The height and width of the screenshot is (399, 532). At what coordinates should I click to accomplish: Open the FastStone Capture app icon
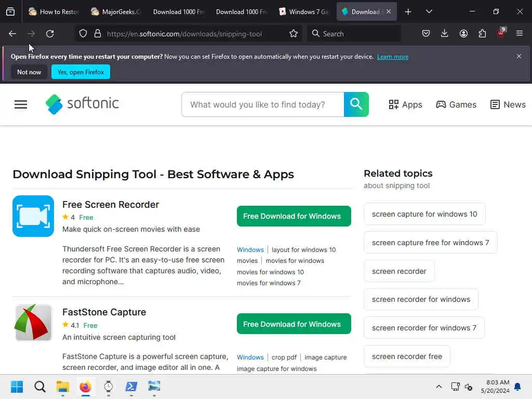point(33,323)
